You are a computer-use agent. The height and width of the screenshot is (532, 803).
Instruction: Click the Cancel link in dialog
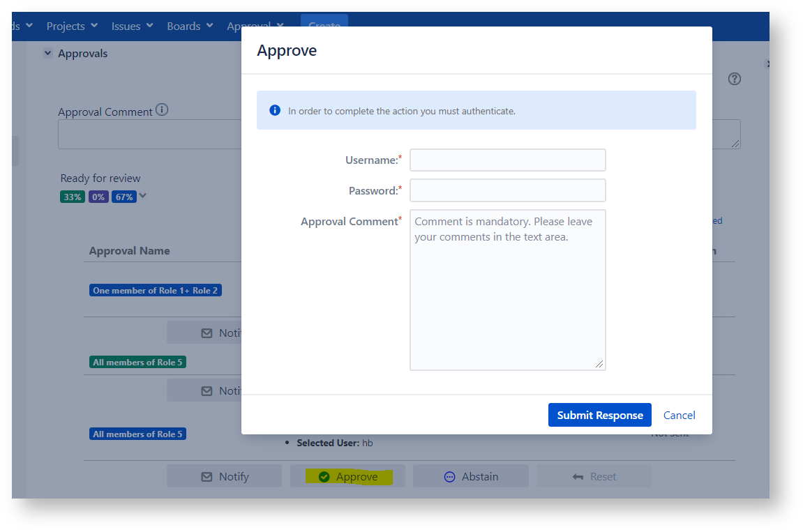[x=679, y=415]
